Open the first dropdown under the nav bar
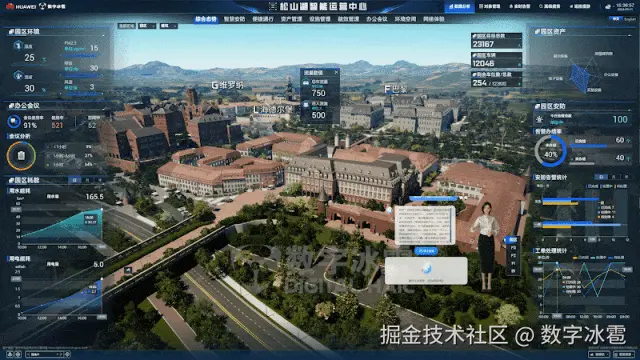The width and height of the screenshot is (640, 360). 147,26
